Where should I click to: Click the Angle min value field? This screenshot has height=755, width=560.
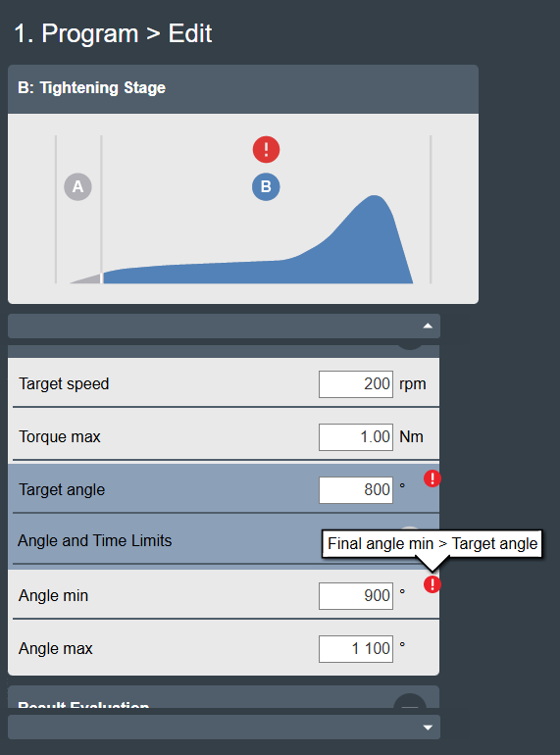[x=356, y=596]
